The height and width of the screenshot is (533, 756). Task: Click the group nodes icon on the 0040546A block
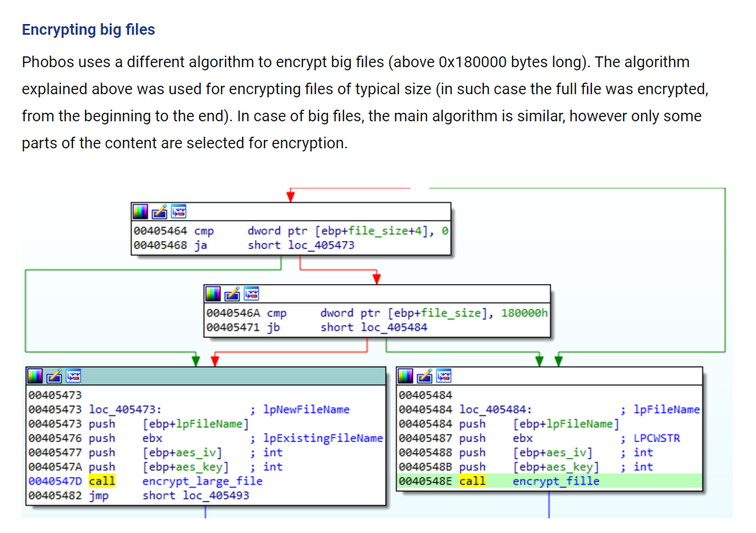250,294
